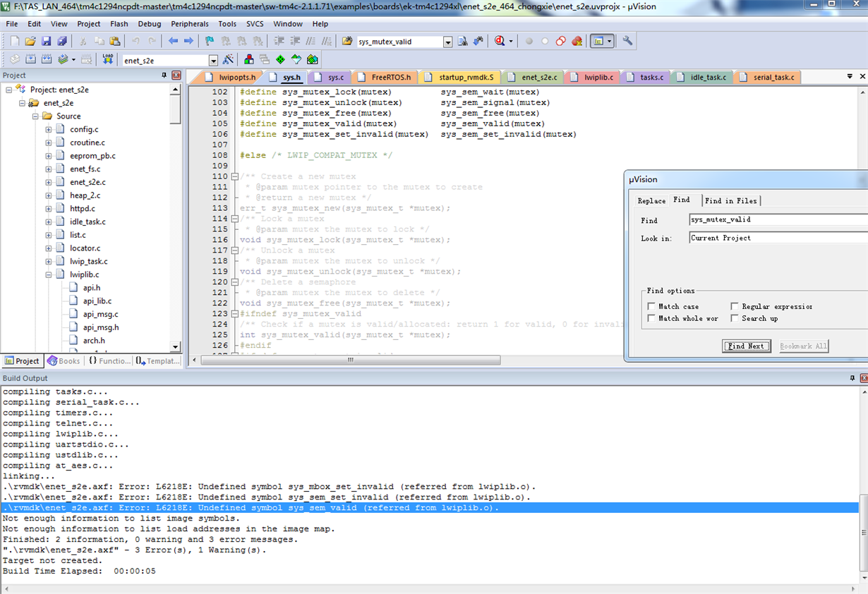Toggle bookmark with the flag icon
Viewport: 868px width, 594px height.
tap(209, 42)
